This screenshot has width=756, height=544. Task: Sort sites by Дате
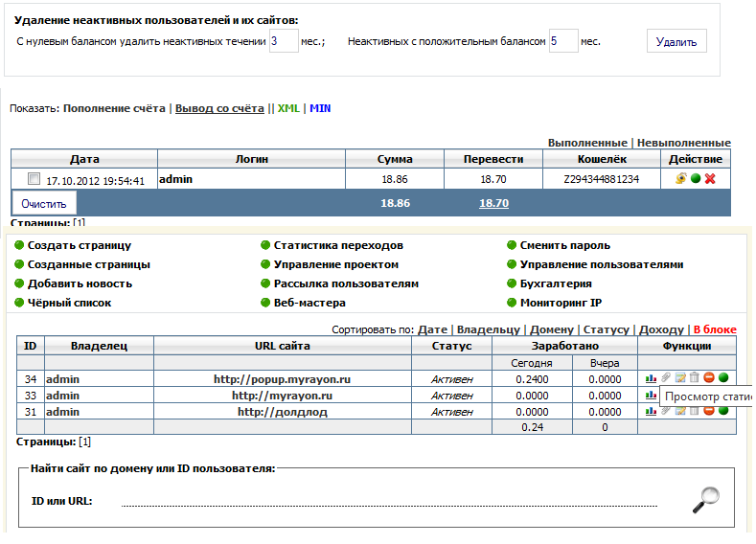pyautogui.click(x=432, y=329)
